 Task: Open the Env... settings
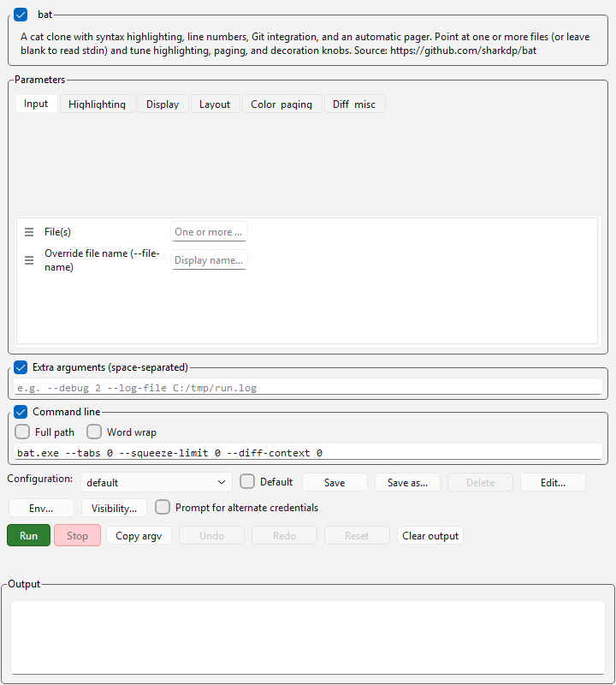click(x=41, y=508)
